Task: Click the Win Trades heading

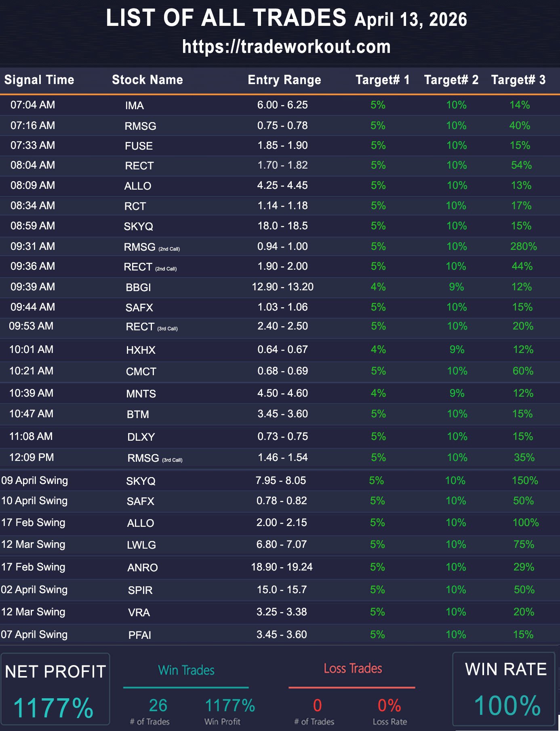Action: pos(186,670)
